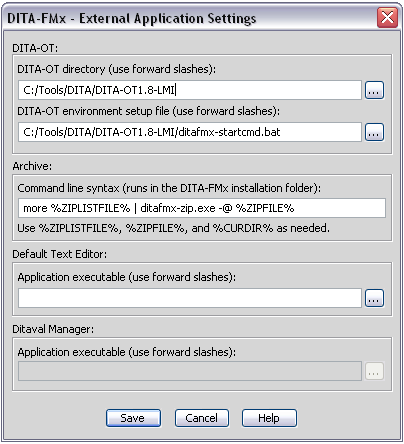Click the empty Default Text Editor executable field
This screenshot has width=404, height=444.
tap(190, 298)
